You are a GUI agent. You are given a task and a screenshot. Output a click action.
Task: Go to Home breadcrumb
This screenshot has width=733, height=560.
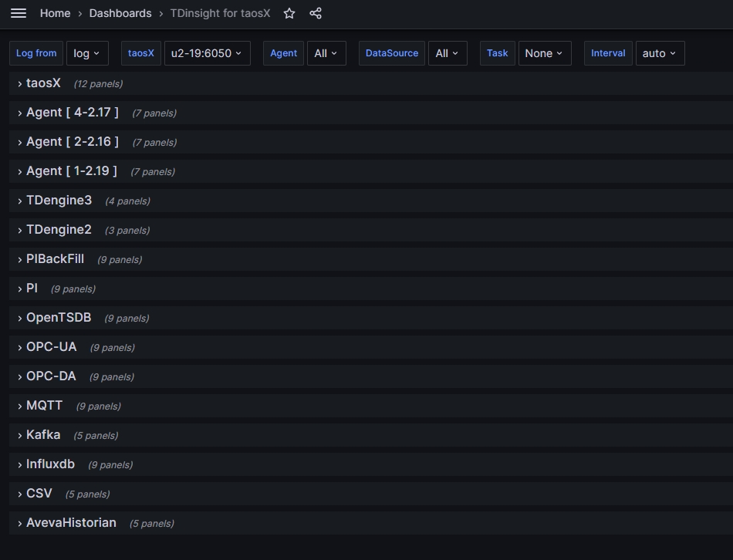pyautogui.click(x=55, y=13)
